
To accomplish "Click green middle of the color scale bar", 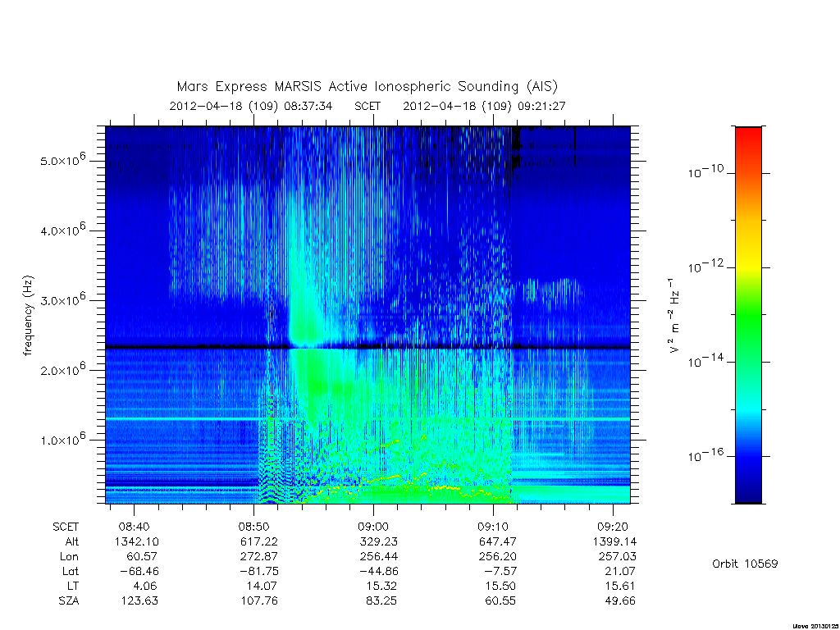I will (748, 316).
